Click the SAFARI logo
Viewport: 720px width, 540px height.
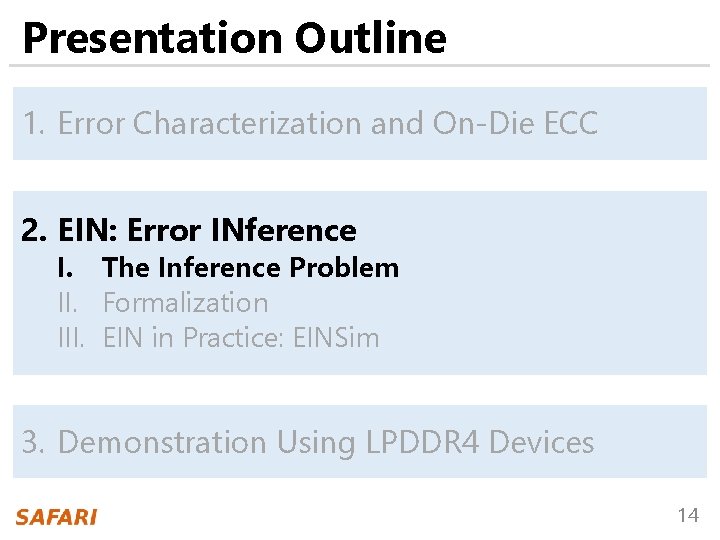(x=56, y=517)
